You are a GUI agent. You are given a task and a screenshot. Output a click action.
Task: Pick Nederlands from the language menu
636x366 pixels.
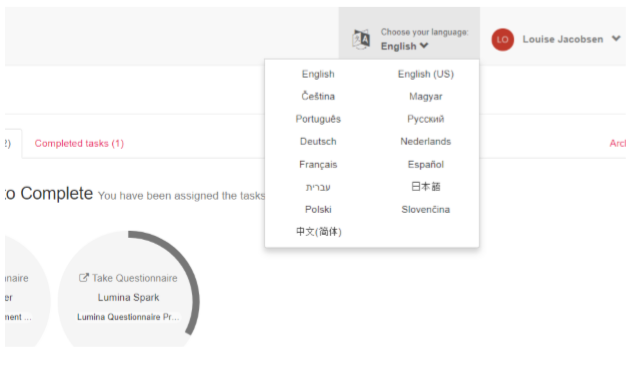pyautogui.click(x=425, y=141)
